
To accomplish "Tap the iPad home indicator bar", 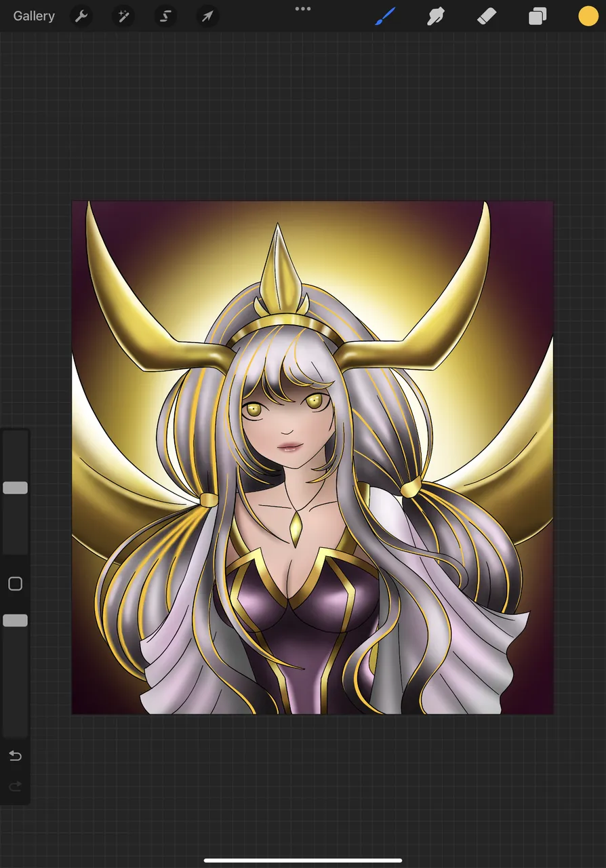I will (303, 861).
